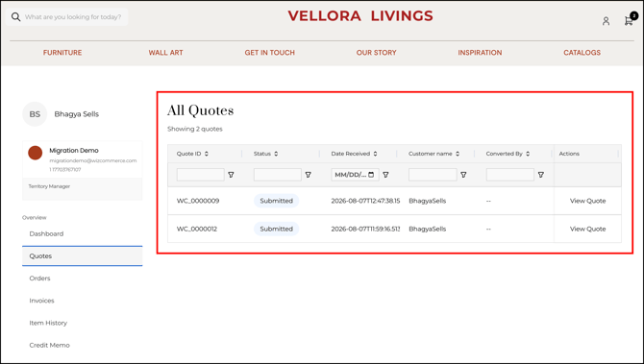Click the Migration Demo avatar dot
This screenshot has width=644, height=364.
36,153
